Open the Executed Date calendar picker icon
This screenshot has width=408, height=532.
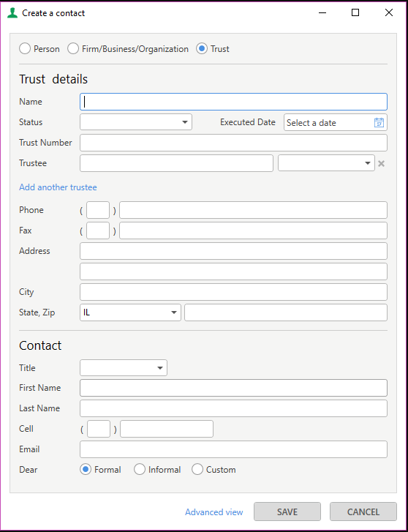[x=379, y=122]
